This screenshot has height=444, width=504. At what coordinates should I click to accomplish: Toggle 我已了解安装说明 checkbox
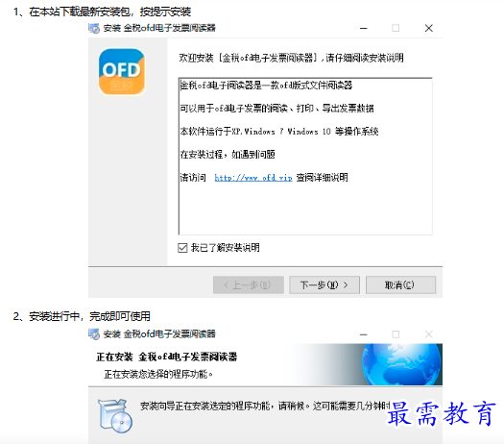click(182, 248)
